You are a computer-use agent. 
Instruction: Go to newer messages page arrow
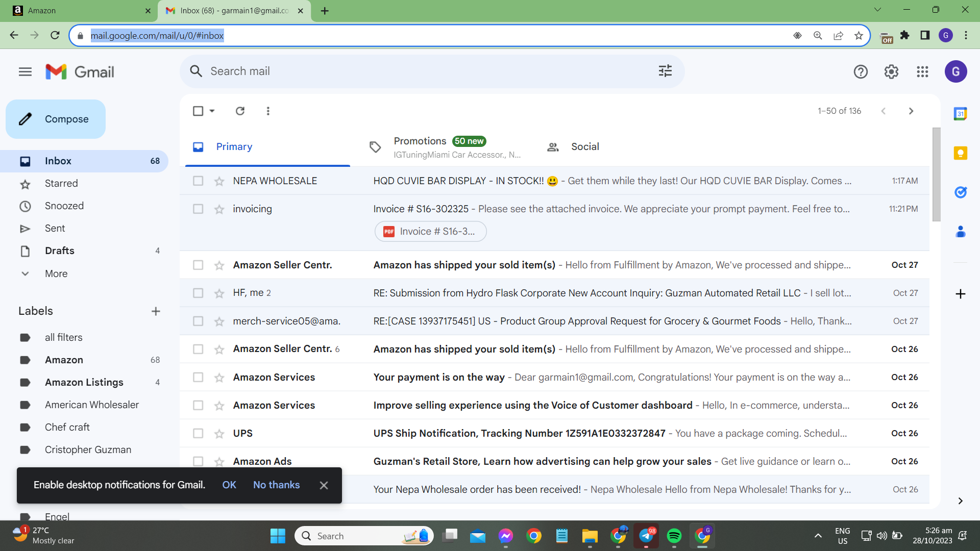point(883,111)
